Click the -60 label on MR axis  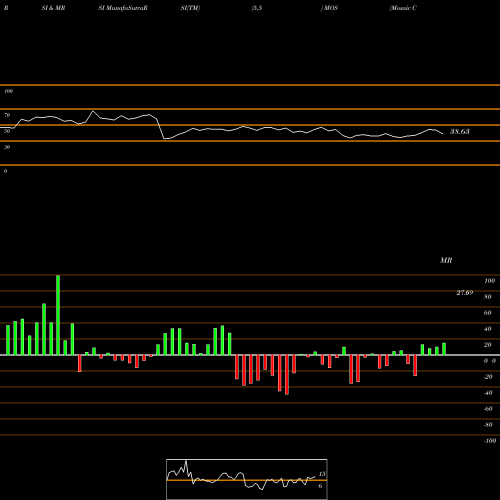488,409
